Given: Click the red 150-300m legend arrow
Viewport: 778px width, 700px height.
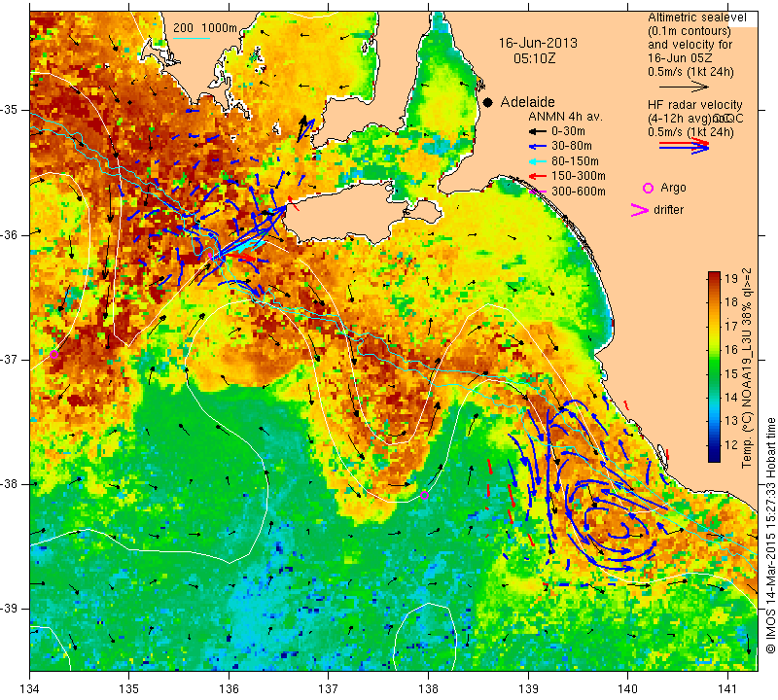Looking at the screenshot, I should [537, 176].
